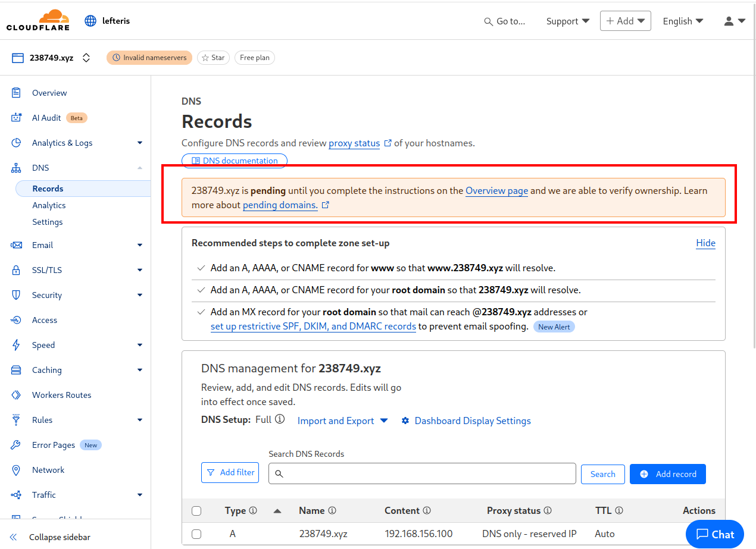Expand Analytics & Logs sidebar section
This screenshot has width=756, height=549.
tap(140, 143)
